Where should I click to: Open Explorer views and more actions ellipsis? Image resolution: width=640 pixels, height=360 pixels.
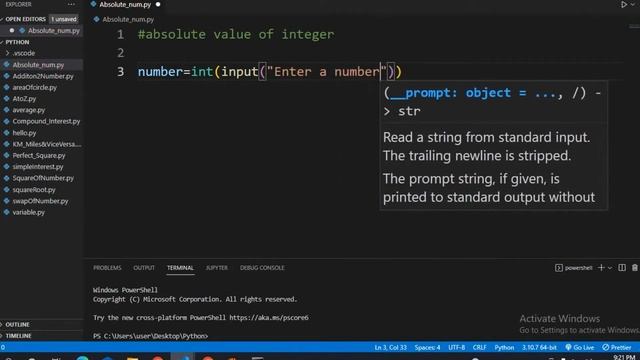click(x=71, y=4)
